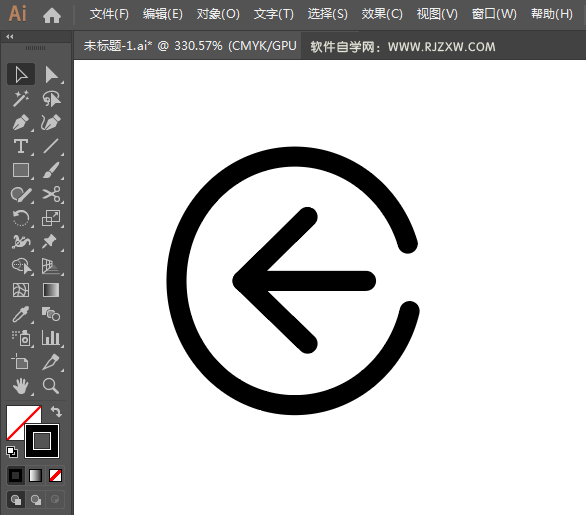
Task: Collapse the toolbar with double-arrow
Action: (x=10, y=37)
